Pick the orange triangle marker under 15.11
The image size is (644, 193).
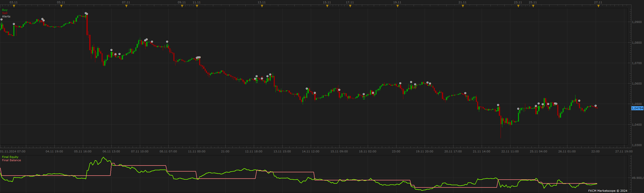tap(327, 6)
